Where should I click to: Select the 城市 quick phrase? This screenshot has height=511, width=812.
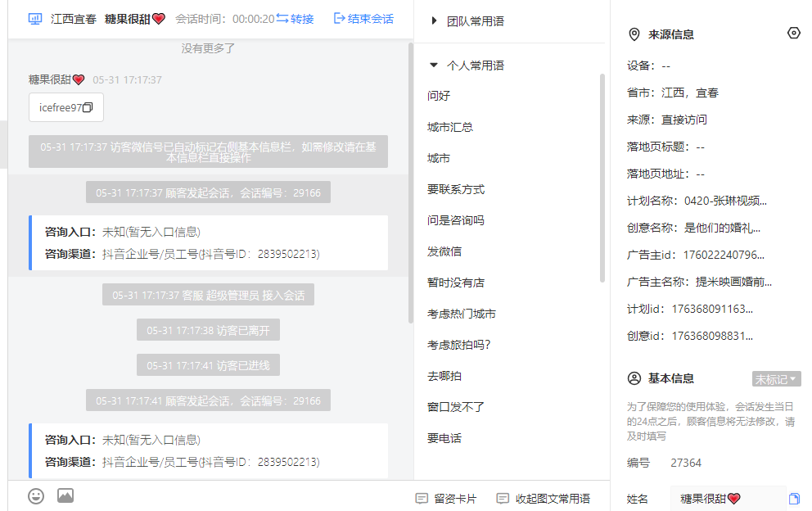(x=439, y=158)
